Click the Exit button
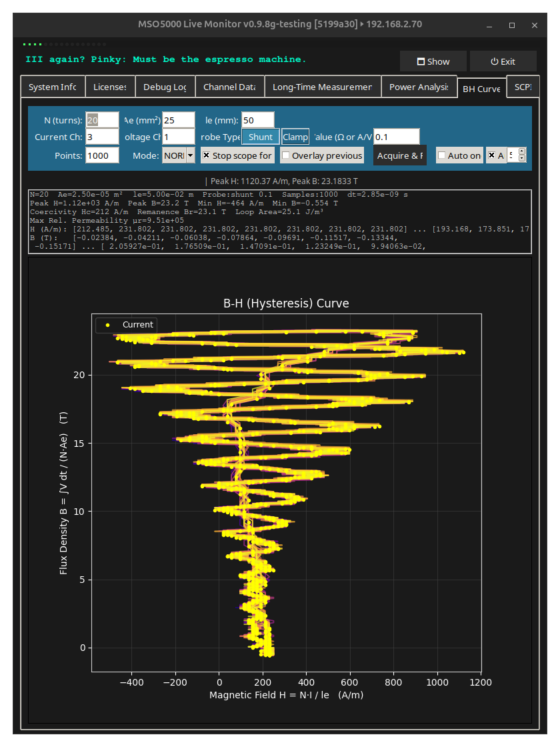 (503, 61)
